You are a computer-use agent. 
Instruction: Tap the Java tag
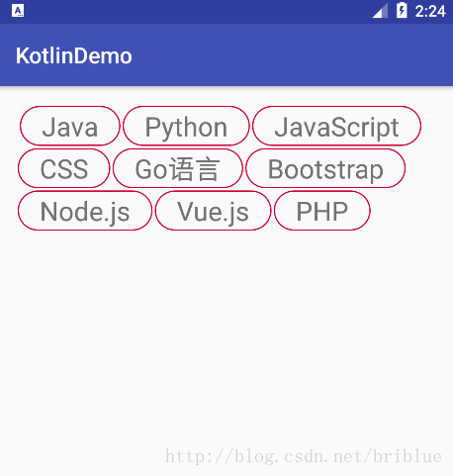click(70, 126)
